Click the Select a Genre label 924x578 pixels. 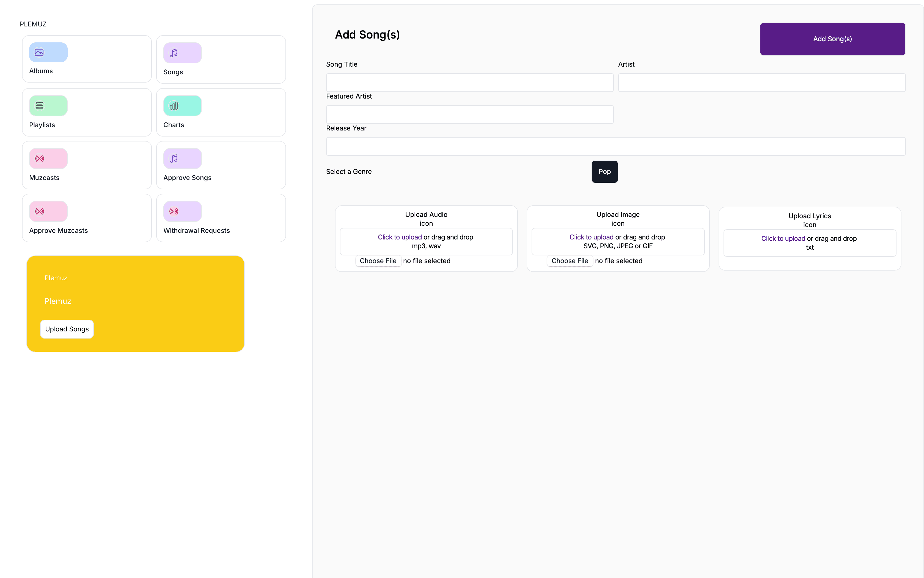(349, 172)
